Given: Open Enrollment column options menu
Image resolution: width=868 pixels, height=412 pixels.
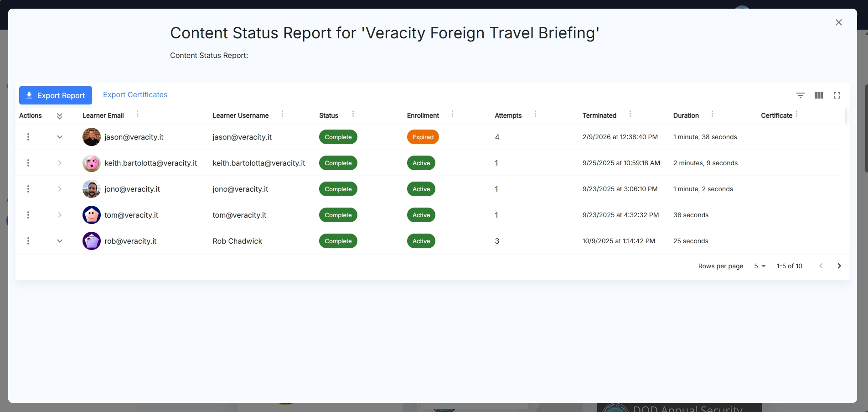Looking at the screenshot, I should coord(452,114).
